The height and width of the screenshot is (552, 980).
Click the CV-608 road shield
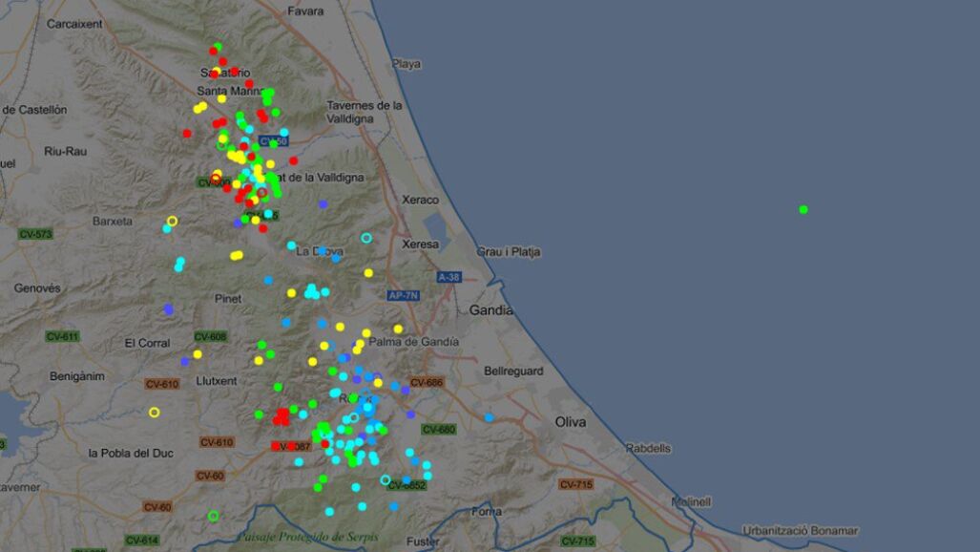tap(211, 337)
